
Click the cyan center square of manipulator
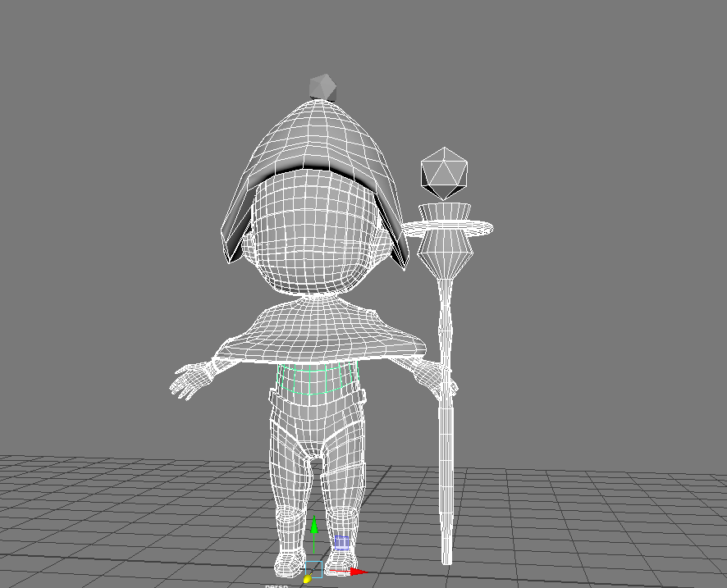[314, 569]
